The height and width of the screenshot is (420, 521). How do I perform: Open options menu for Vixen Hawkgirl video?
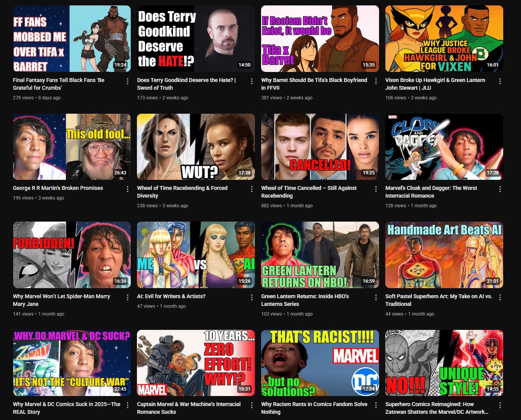click(x=500, y=81)
